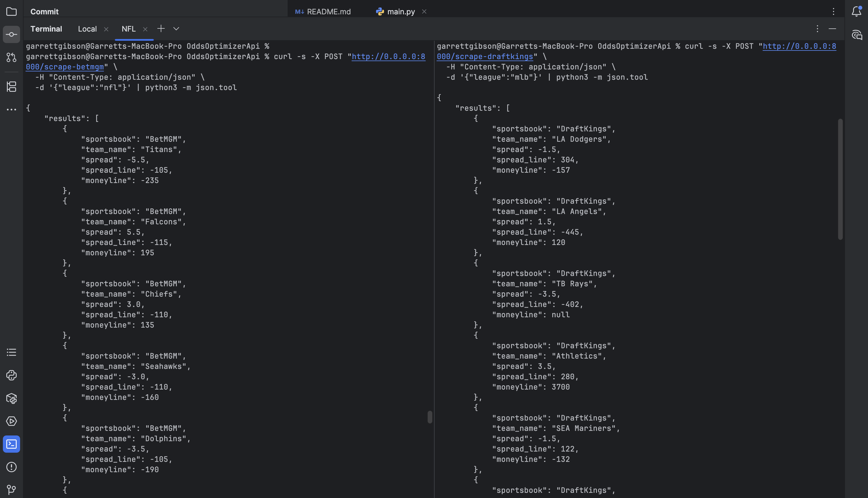This screenshot has height=498, width=868.
Task: Show more tool windows ellipsis
Action: click(11, 110)
